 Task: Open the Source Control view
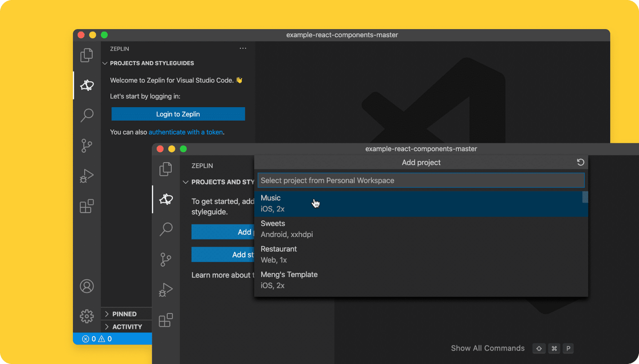point(87,145)
